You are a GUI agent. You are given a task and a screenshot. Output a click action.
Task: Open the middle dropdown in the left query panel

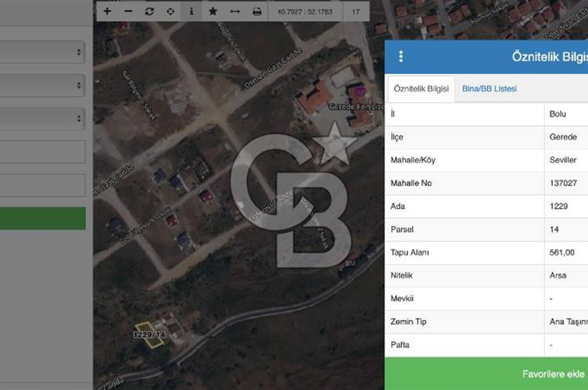42,85
